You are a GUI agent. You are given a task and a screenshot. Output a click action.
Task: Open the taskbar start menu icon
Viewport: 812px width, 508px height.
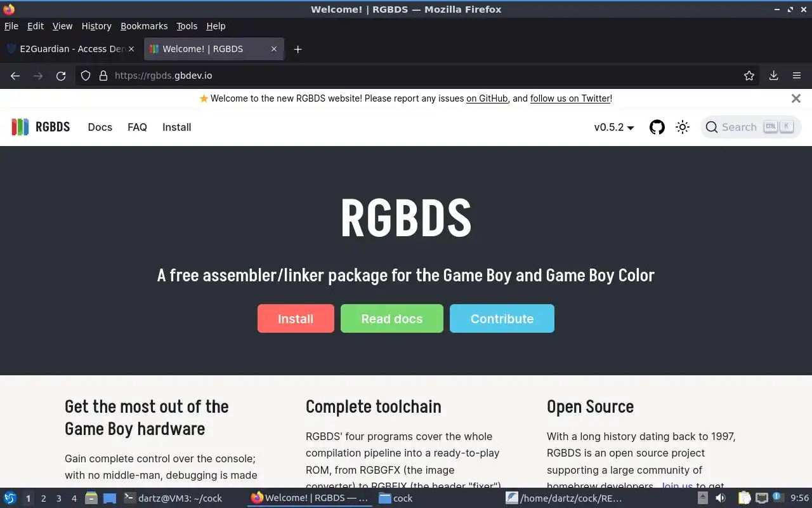click(10, 498)
